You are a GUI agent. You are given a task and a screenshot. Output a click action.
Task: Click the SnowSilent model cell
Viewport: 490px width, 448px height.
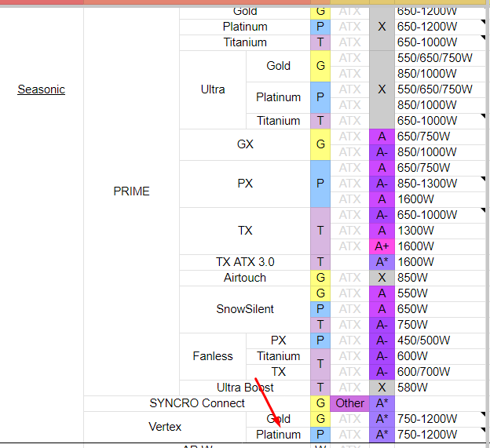point(245,309)
